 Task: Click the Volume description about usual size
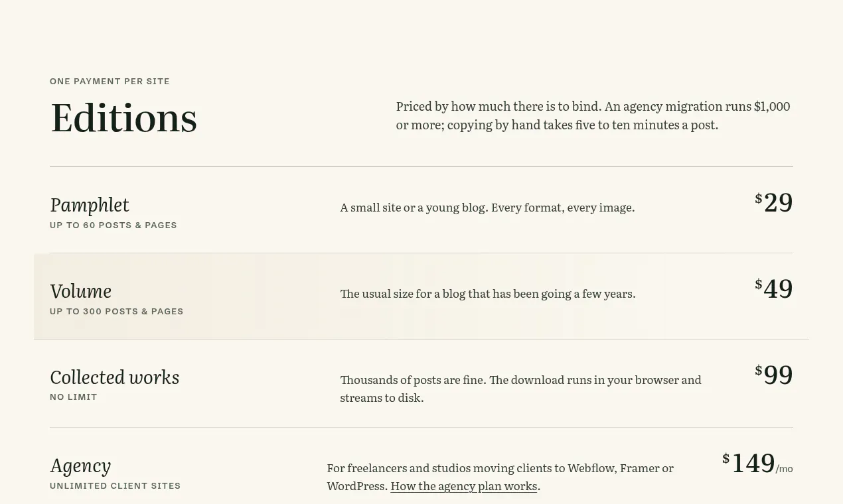(x=488, y=294)
